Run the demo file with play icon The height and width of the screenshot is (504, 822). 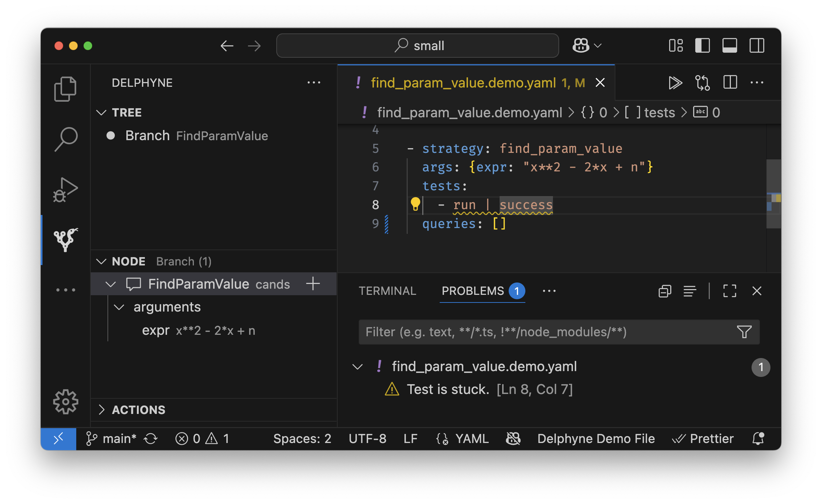click(x=675, y=83)
